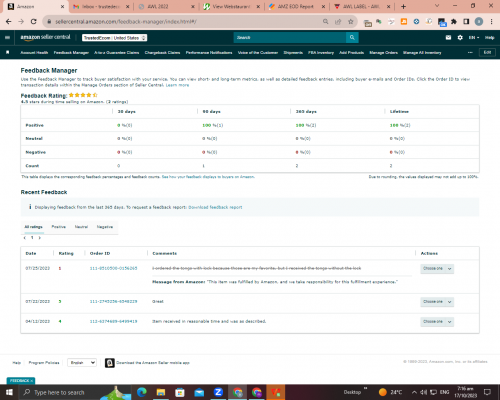The height and width of the screenshot is (400, 500).
Task: Open the settings gear icon
Action: pos(460,38)
